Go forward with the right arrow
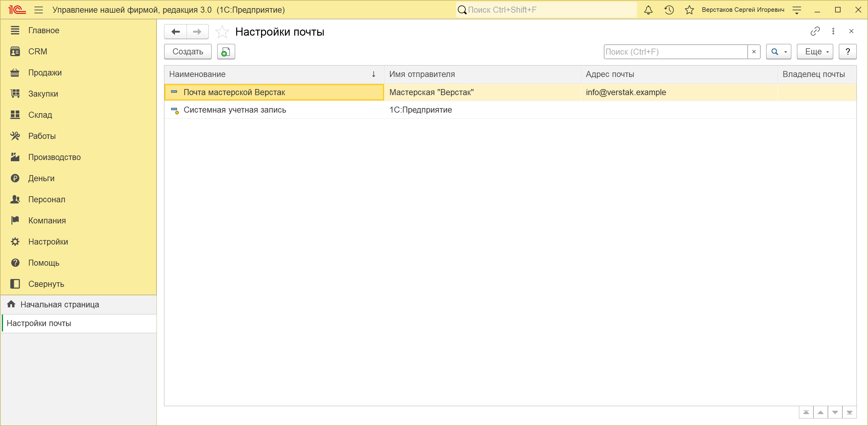868x426 pixels. click(197, 32)
